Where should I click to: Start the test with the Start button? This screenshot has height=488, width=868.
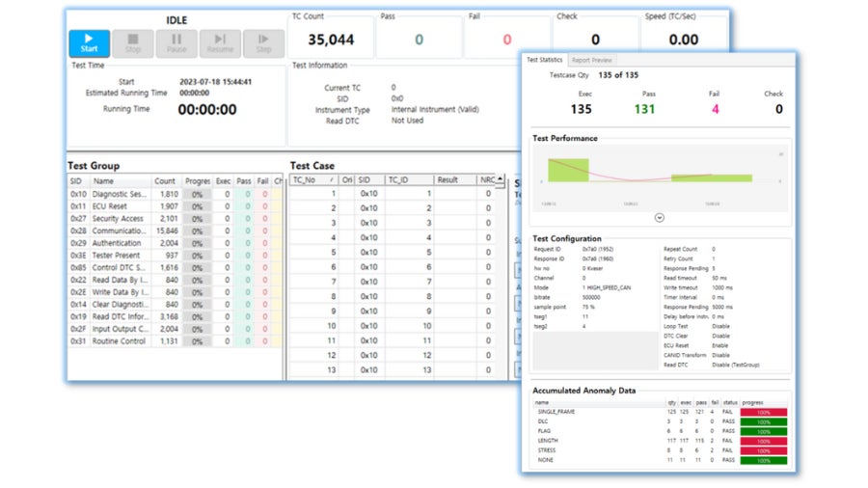click(89, 43)
